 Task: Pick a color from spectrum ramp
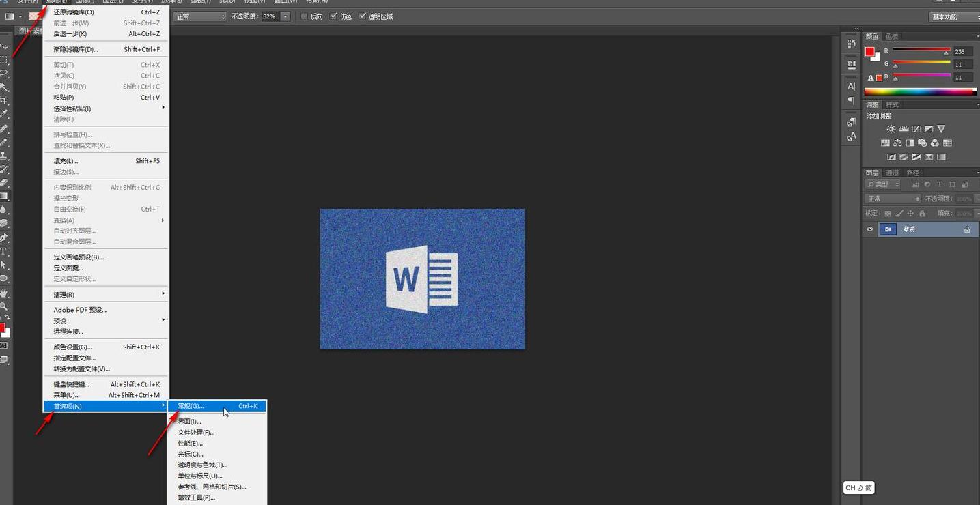click(921, 91)
